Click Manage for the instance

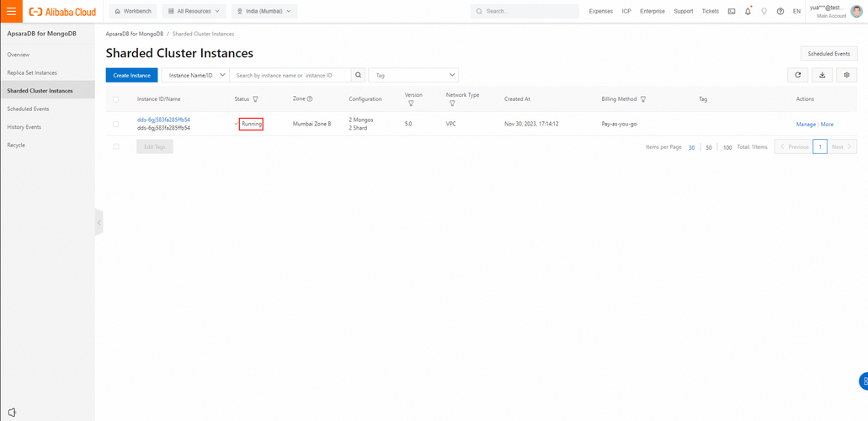[x=806, y=124]
